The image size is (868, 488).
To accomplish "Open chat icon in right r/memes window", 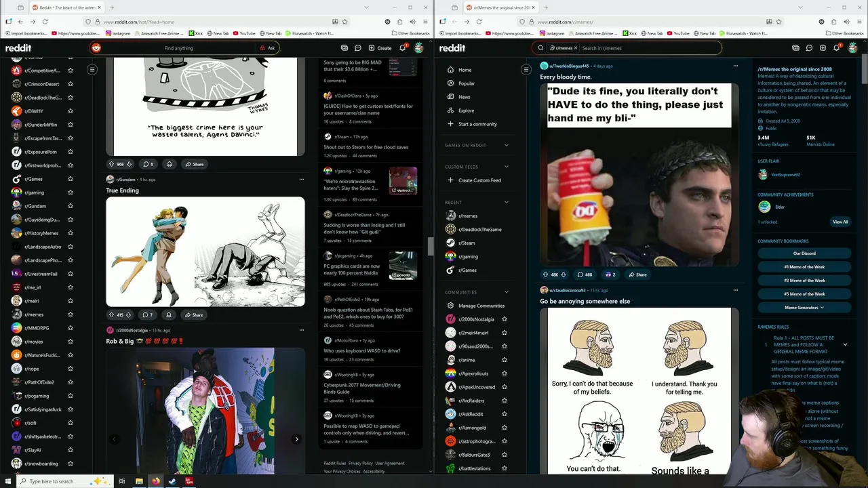I will click(809, 48).
